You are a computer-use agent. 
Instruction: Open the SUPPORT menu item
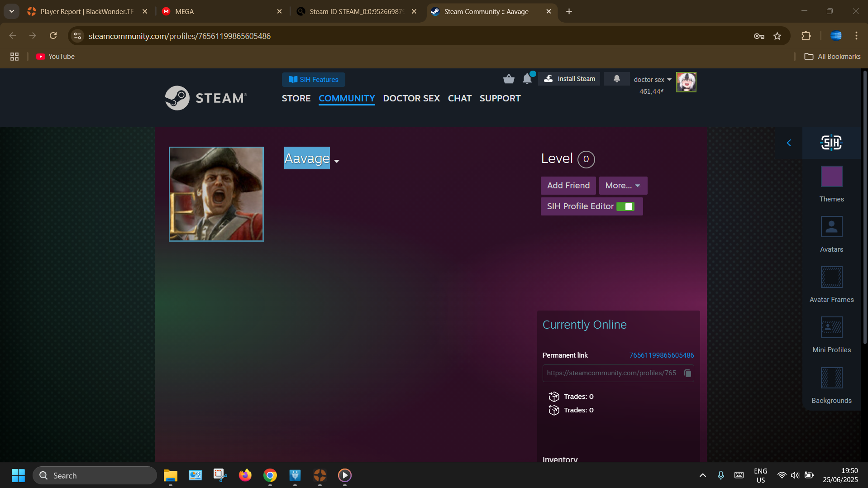pos(500,98)
